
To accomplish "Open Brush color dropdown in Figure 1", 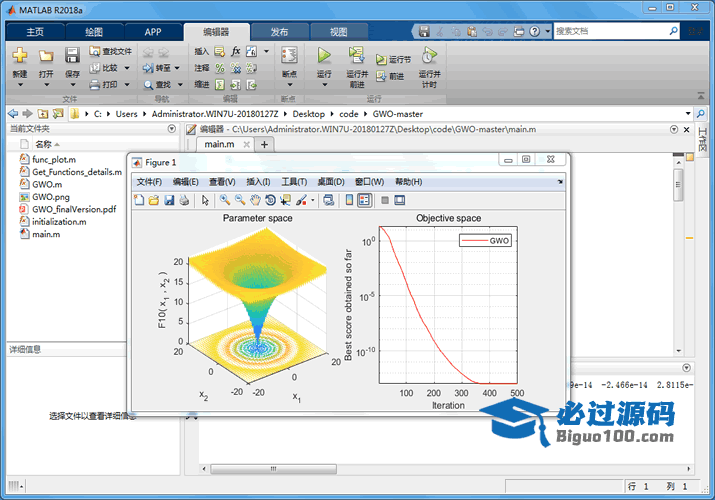I will click(312, 200).
